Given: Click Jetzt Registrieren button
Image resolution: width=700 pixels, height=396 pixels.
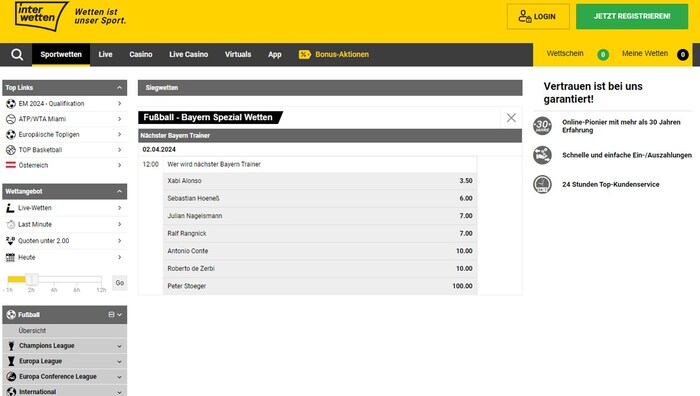Looking at the screenshot, I should point(632,17).
